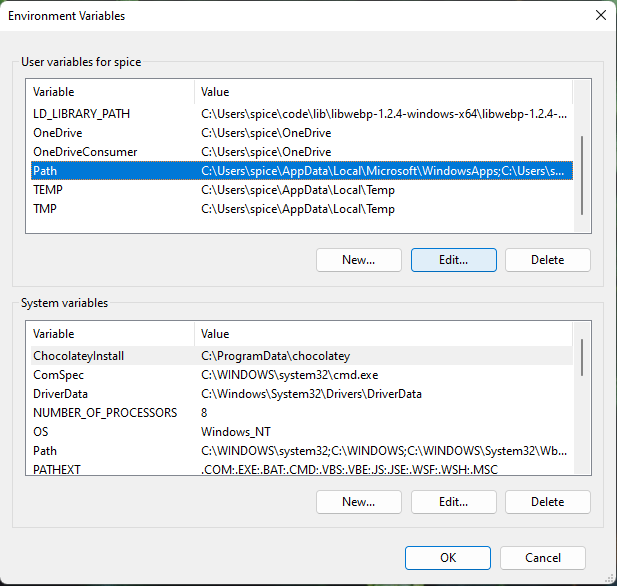Screen dimensions: 617x586
Task: Select NUMBER_OF_PROCESSORS system variable
Action: tap(104, 413)
